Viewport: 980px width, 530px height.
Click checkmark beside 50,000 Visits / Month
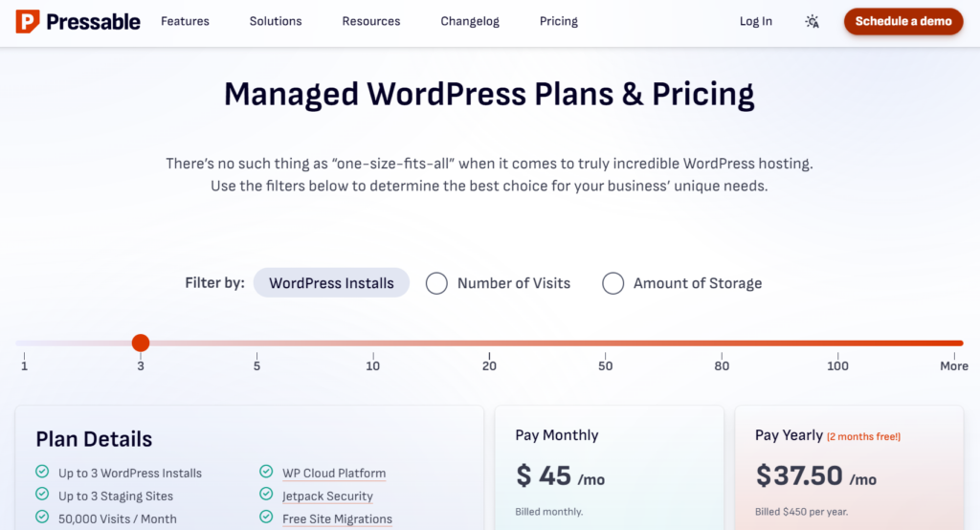[x=42, y=517]
